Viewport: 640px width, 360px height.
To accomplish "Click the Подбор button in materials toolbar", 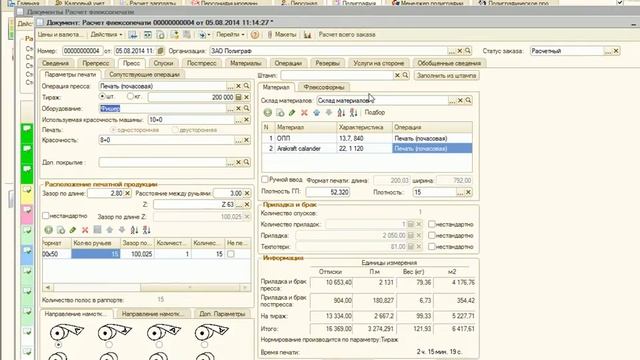I will (x=374, y=112).
